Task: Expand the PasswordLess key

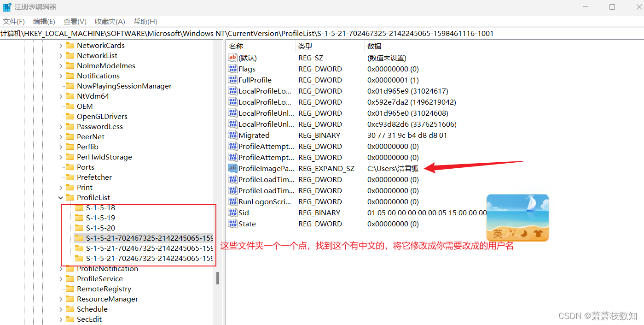Action: [x=61, y=126]
